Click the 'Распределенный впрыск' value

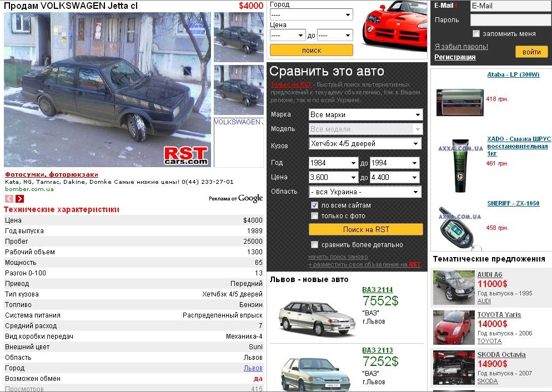[223, 315]
